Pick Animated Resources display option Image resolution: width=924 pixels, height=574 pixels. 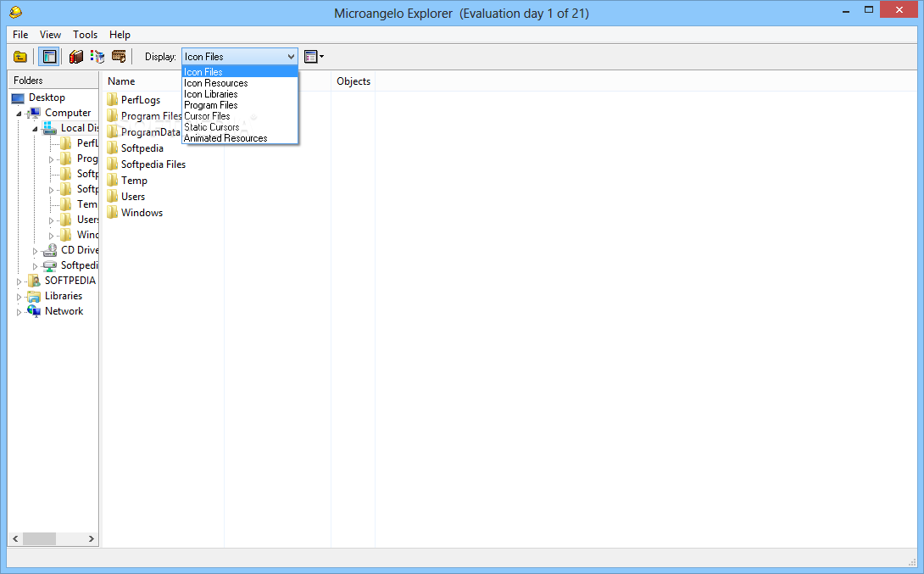click(x=240, y=138)
